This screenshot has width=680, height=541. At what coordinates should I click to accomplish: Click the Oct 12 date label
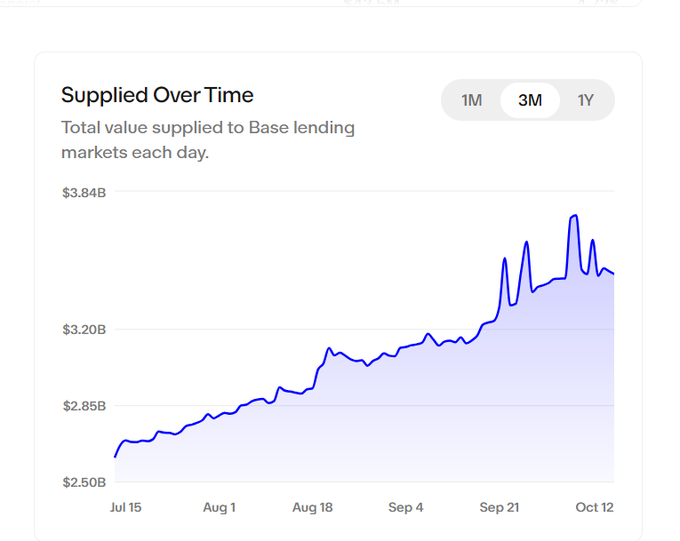pos(595,507)
